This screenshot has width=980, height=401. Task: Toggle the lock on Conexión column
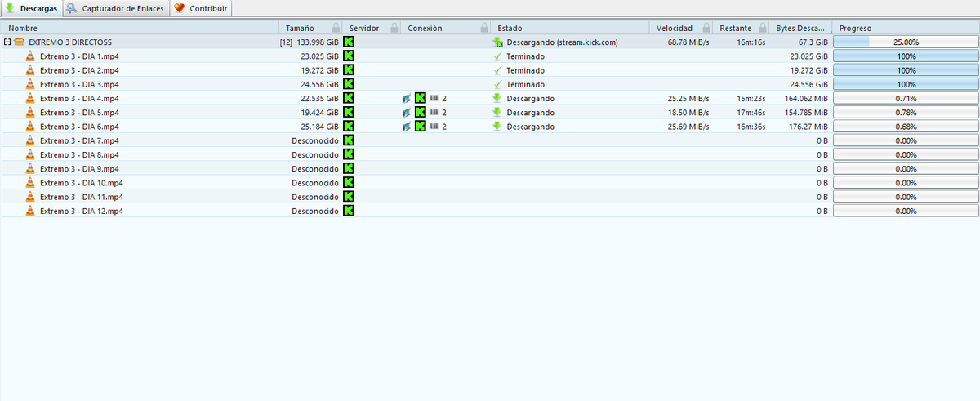(x=484, y=28)
